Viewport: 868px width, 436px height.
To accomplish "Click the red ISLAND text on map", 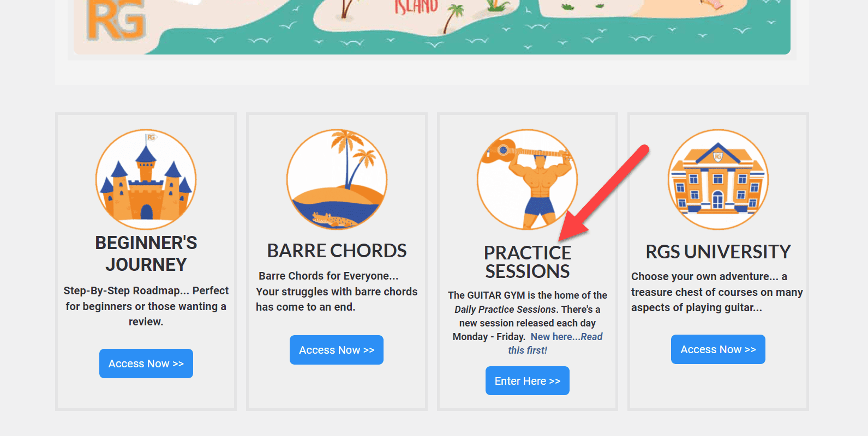I will click(x=416, y=7).
